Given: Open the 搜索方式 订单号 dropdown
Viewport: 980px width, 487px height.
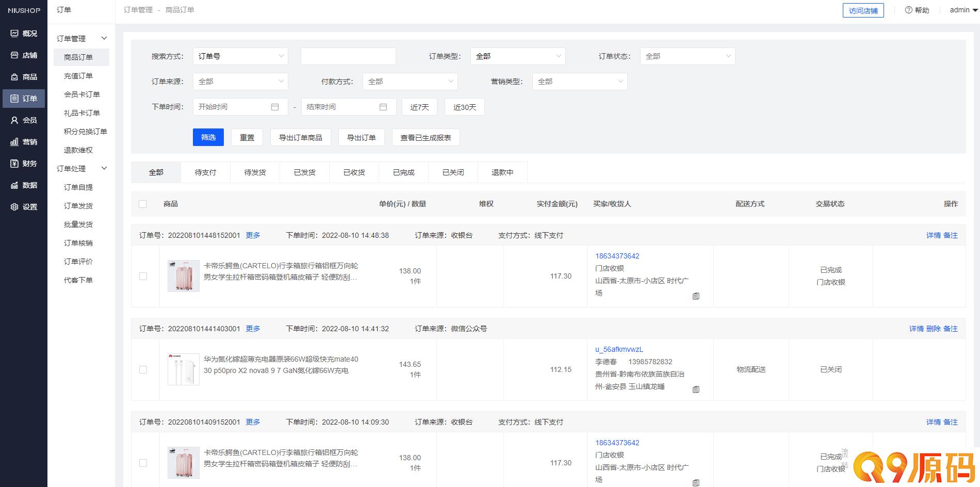Looking at the screenshot, I should pyautogui.click(x=240, y=56).
